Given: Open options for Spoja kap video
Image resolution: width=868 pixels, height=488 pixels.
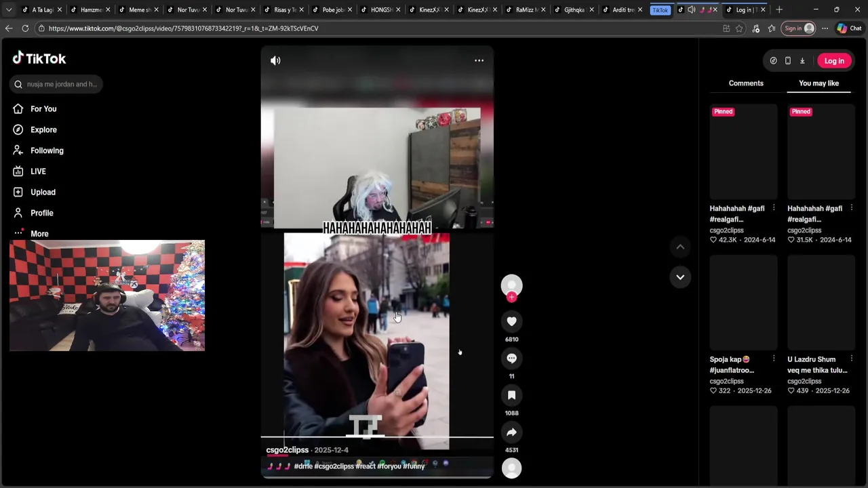Looking at the screenshot, I should click(x=774, y=359).
